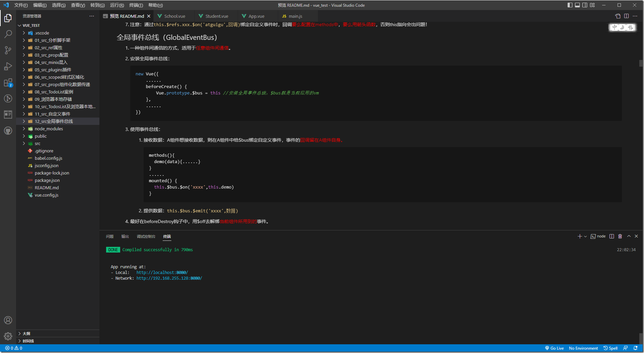
Task: Open the Git Graph circular icon view
Action: pyautogui.click(x=8, y=98)
